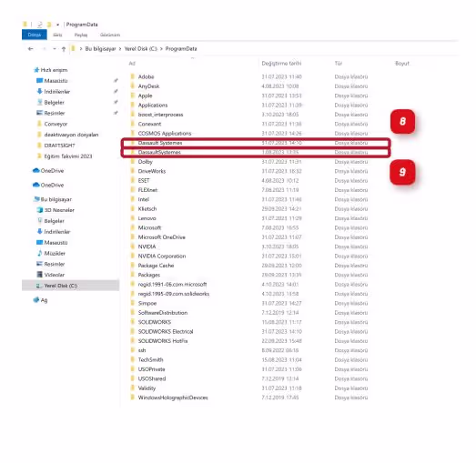Select the Dassault Systemes folder
The height and width of the screenshot is (463, 476).
pyautogui.click(x=160, y=143)
